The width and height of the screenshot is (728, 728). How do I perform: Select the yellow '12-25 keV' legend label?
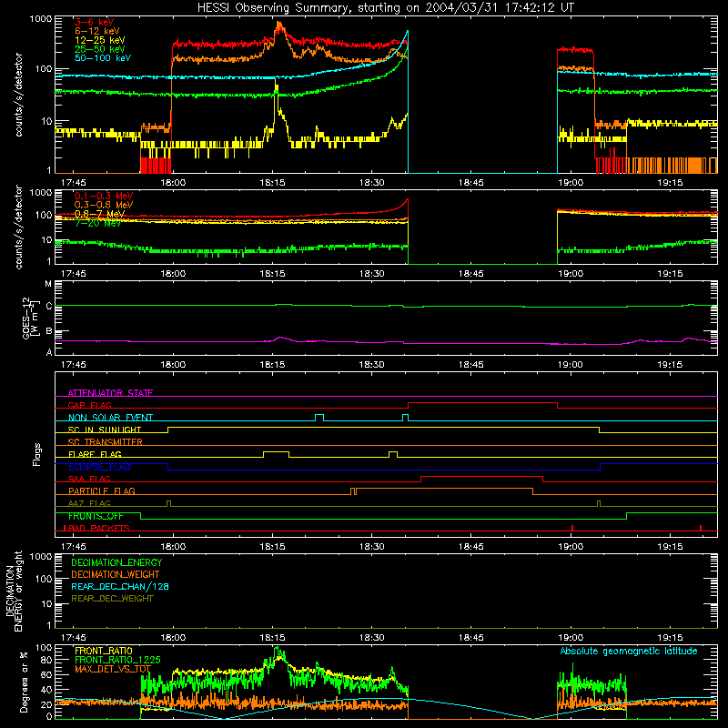click(x=100, y=40)
